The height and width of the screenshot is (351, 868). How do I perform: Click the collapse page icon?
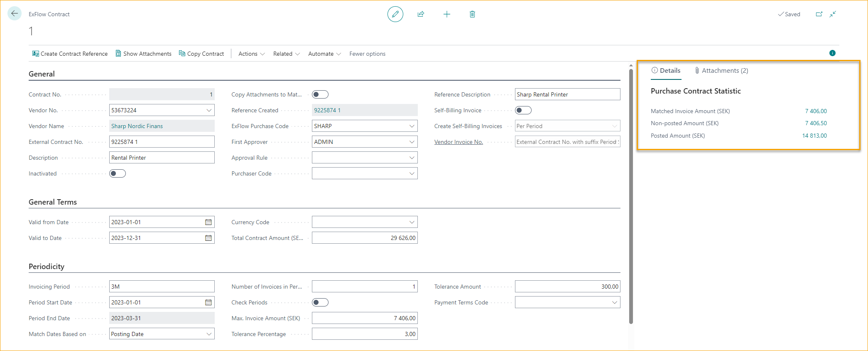833,14
